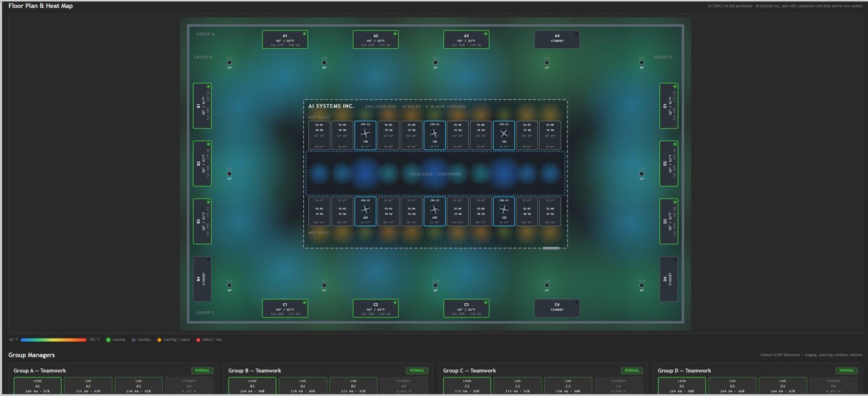Click the Group D NORMAL status badge
868x396 pixels.
click(847, 371)
